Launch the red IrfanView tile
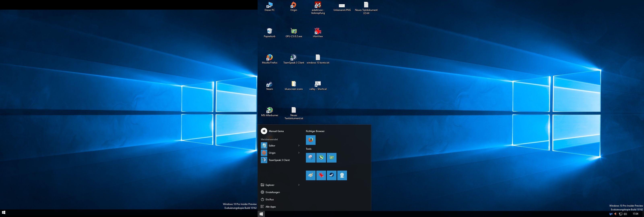The image size is (644, 217). tap(321, 175)
